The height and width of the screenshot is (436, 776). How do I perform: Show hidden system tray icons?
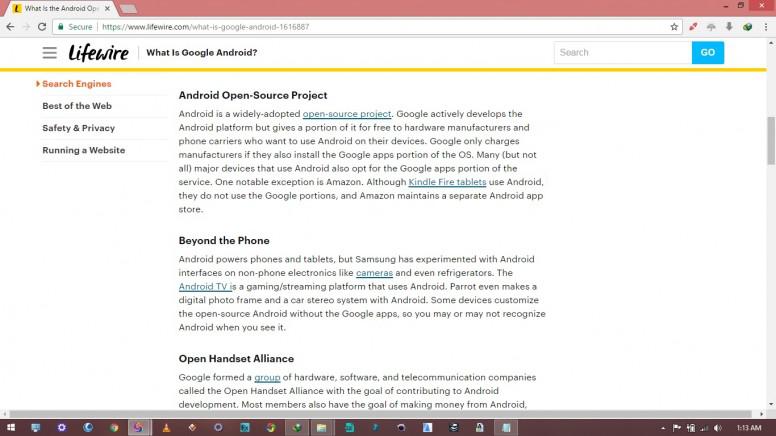663,428
